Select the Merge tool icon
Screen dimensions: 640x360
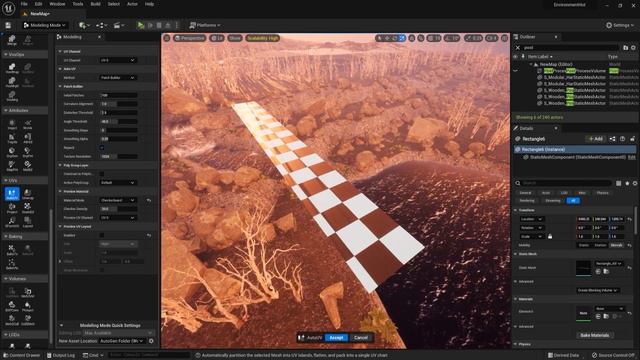(12, 40)
